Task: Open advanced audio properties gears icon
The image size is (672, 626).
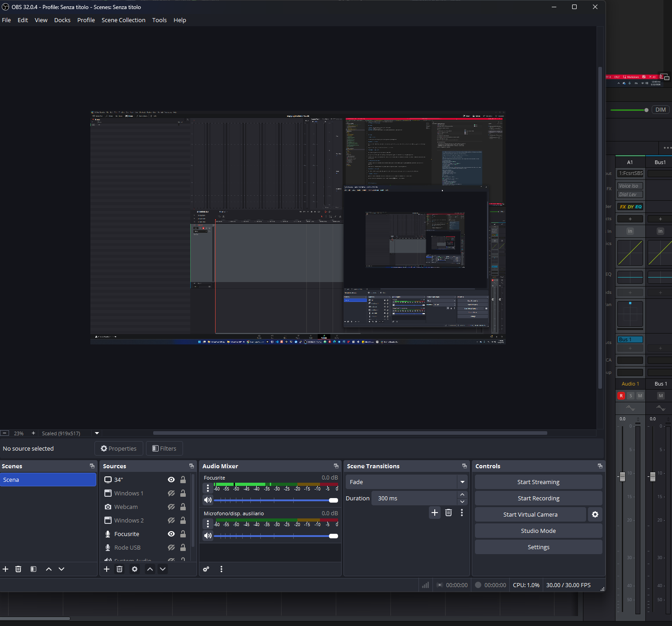Action: [x=206, y=569]
